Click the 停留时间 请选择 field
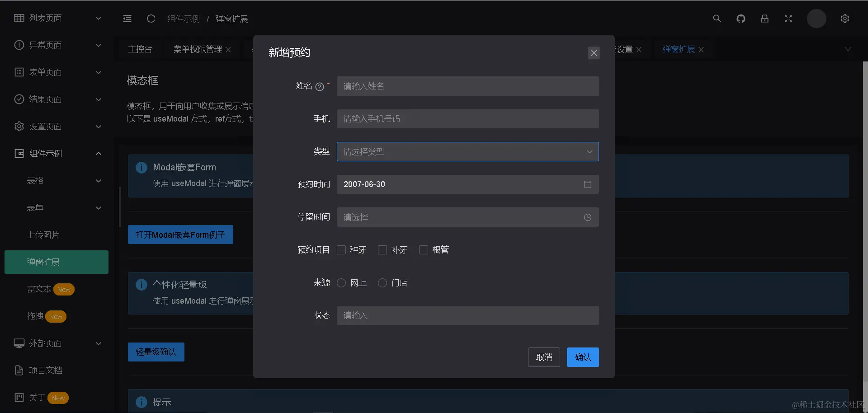This screenshot has width=868, height=413. click(468, 217)
